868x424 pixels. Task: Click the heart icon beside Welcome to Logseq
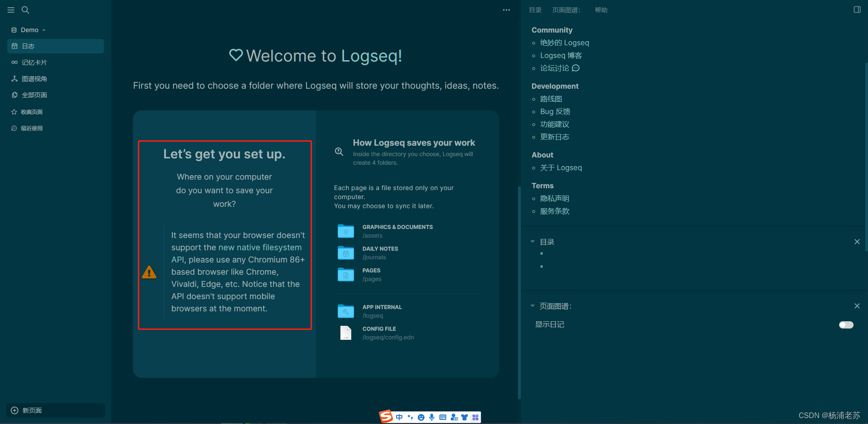pos(236,55)
